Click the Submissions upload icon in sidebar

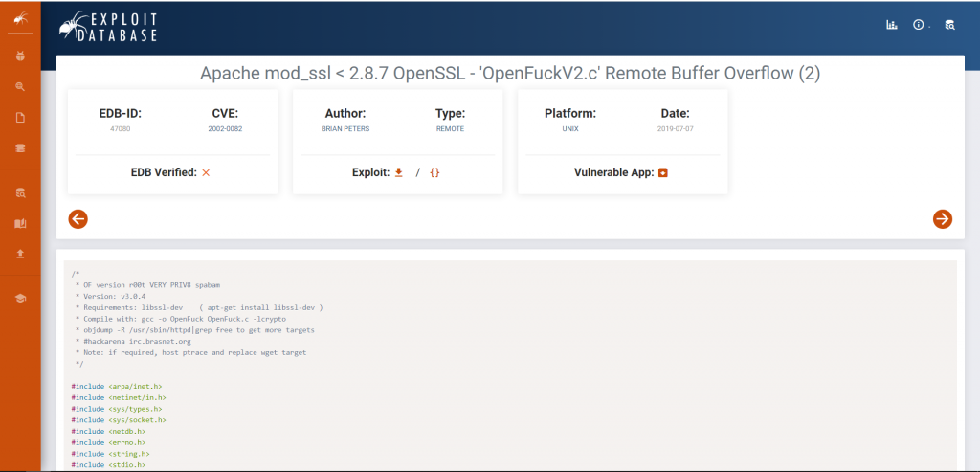21,254
